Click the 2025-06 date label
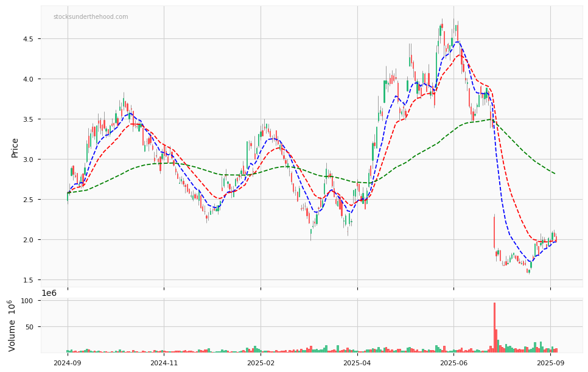Viewport: 588px width, 372px height. [453, 363]
